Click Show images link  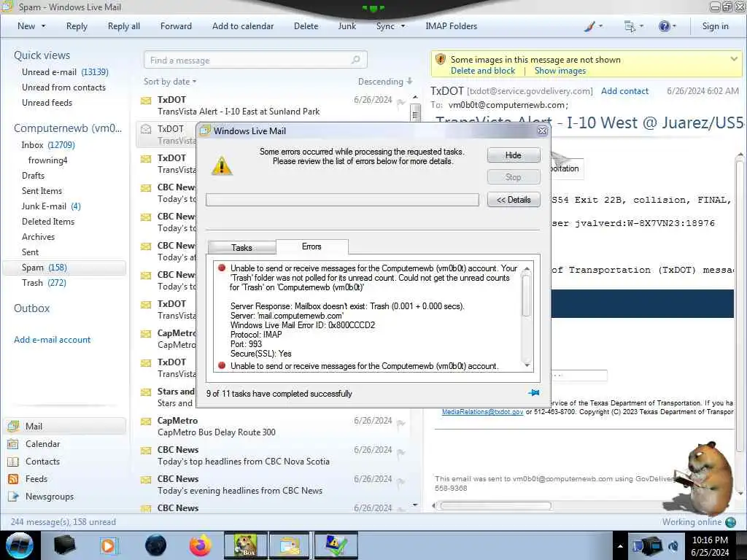[560, 71]
